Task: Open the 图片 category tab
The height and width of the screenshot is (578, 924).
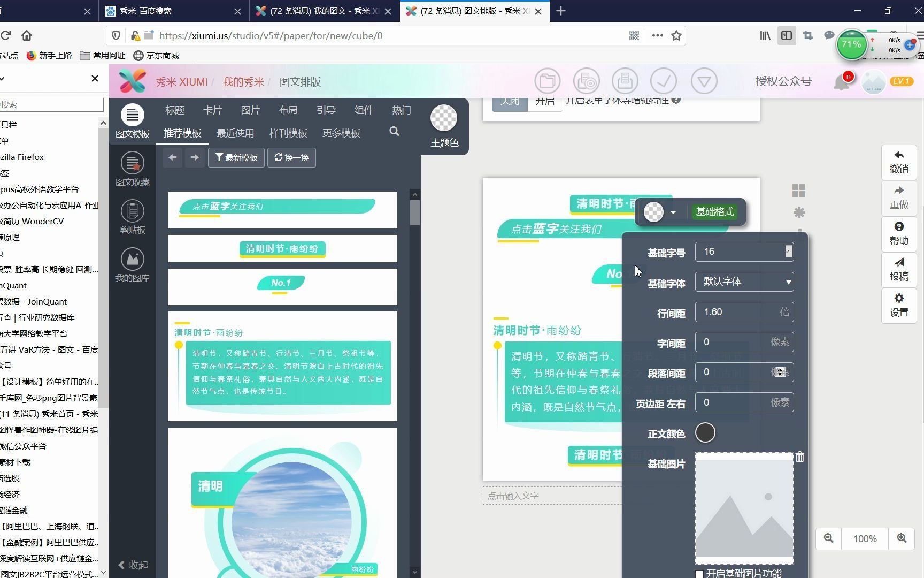Action: coord(250,110)
